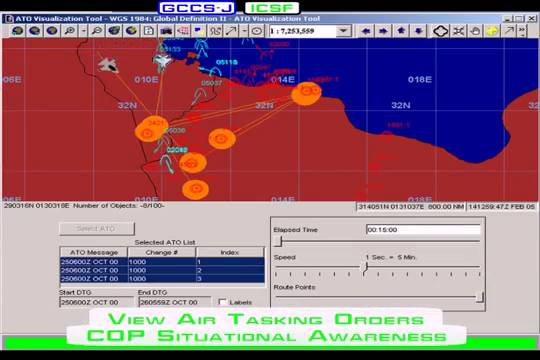The height and width of the screenshot is (360, 540).
Task: Click the magnifier icon right of small dropdown
Action: tap(97, 31)
